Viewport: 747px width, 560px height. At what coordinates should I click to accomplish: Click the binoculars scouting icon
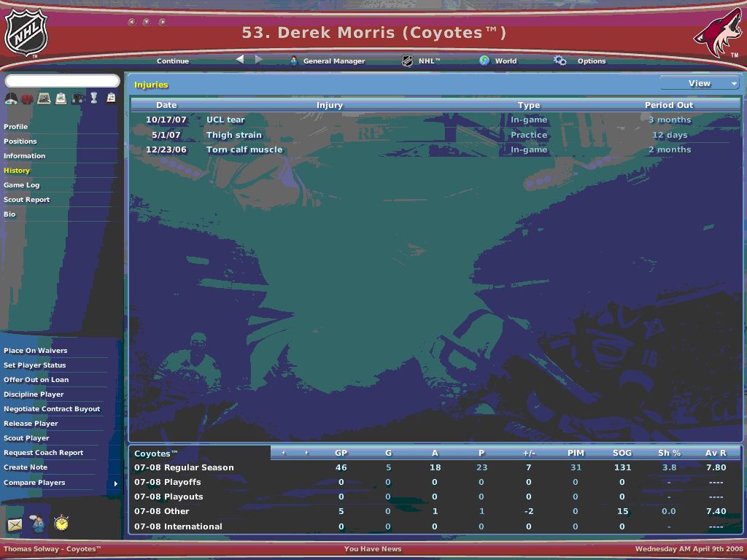pos(77,98)
